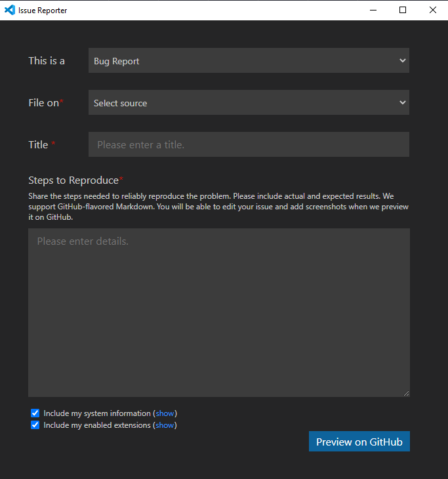The image size is (448, 479).
Task: Show the system information details link
Action: point(165,413)
